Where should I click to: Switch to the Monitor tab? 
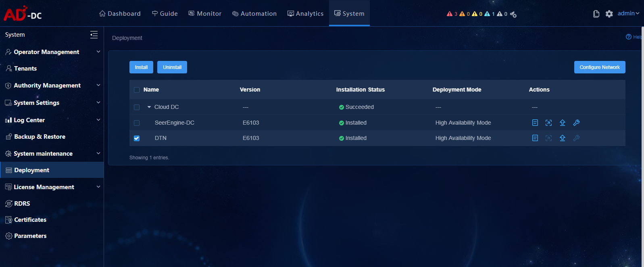[x=205, y=13]
